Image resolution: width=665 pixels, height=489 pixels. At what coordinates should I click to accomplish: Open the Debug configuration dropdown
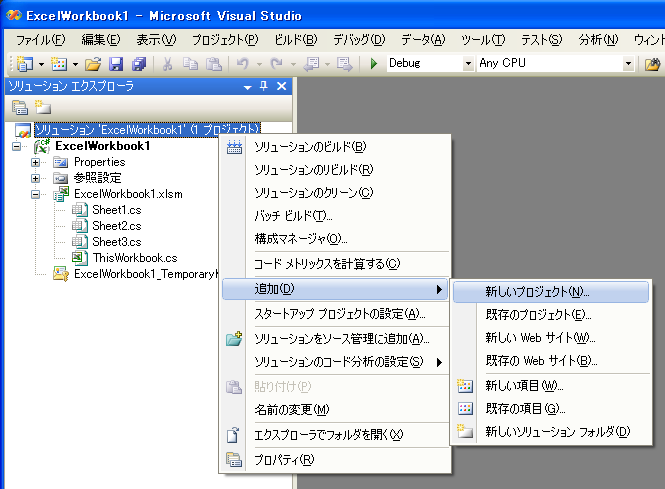pyautogui.click(x=468, y=64)
